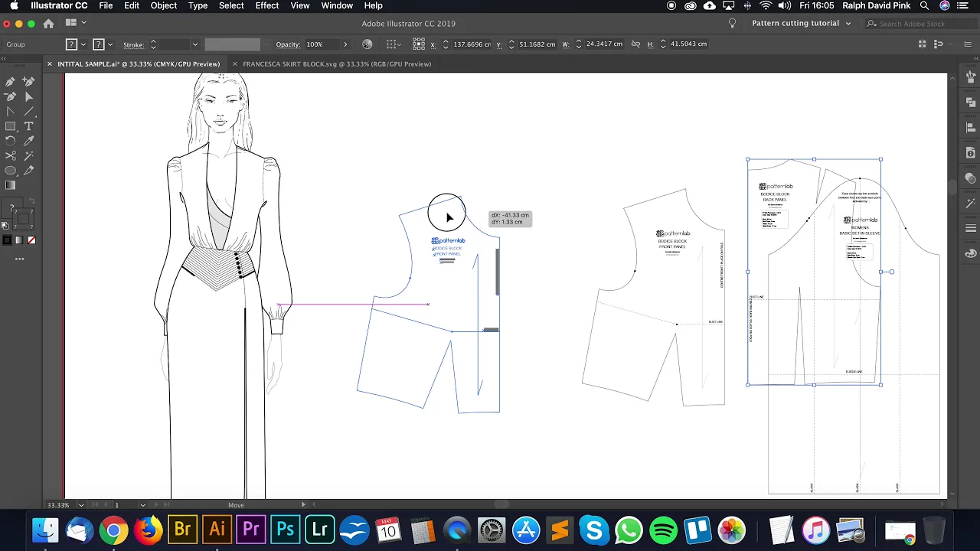The height and width of the screenshot is (551, 980).
Task: Open the Color Guide palette panel icon
Action: (x=971, y=253)
